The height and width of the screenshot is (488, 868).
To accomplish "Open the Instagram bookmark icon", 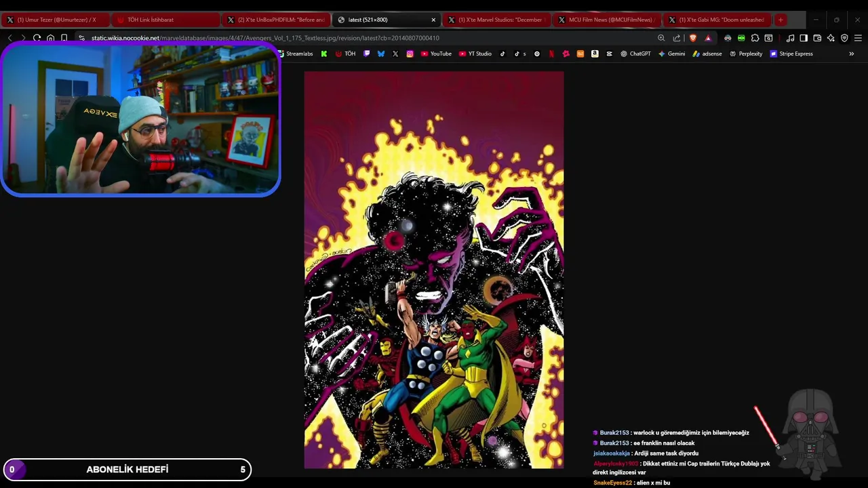I will tap(410, 54).
